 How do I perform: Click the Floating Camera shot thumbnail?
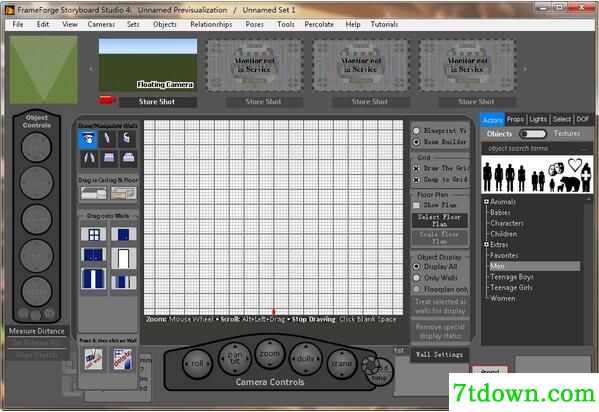click(x=148, y=65)
